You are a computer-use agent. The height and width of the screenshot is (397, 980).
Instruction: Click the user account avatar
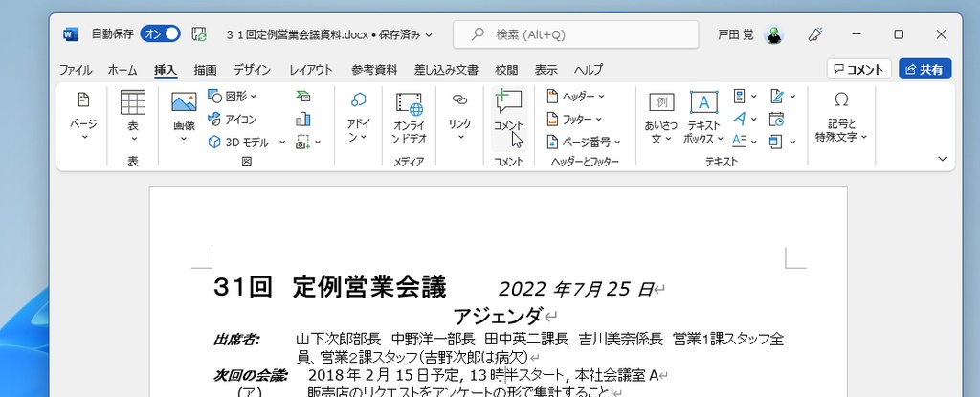774,34
